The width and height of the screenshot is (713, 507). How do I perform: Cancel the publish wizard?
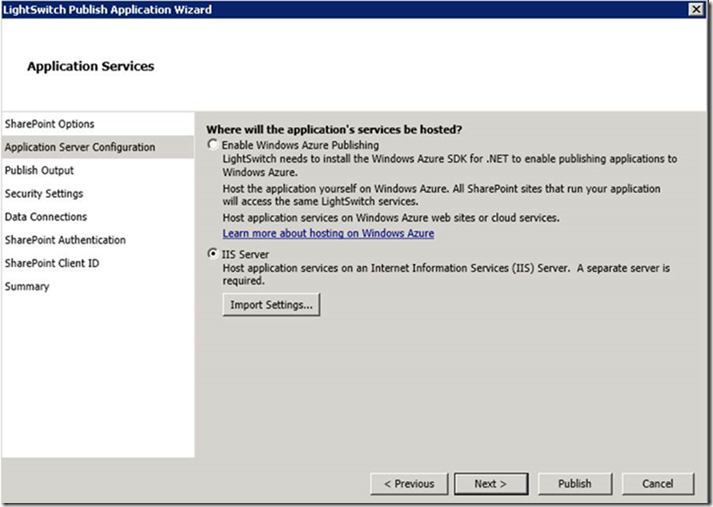coord(658,484)
